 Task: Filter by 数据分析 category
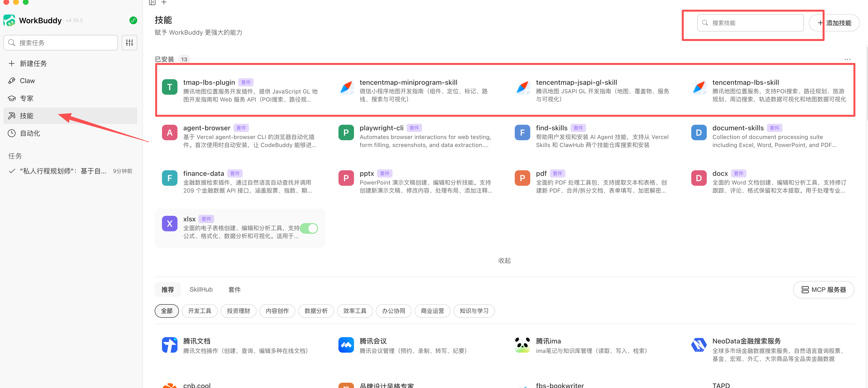click(316, 311)
